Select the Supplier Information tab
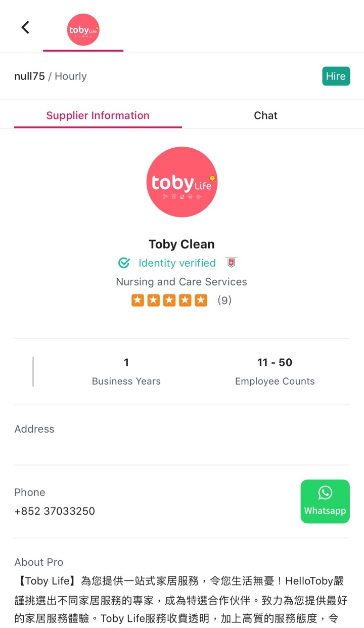Image resolution: width=364 pixels, height=628 pixels. [98, 115]
